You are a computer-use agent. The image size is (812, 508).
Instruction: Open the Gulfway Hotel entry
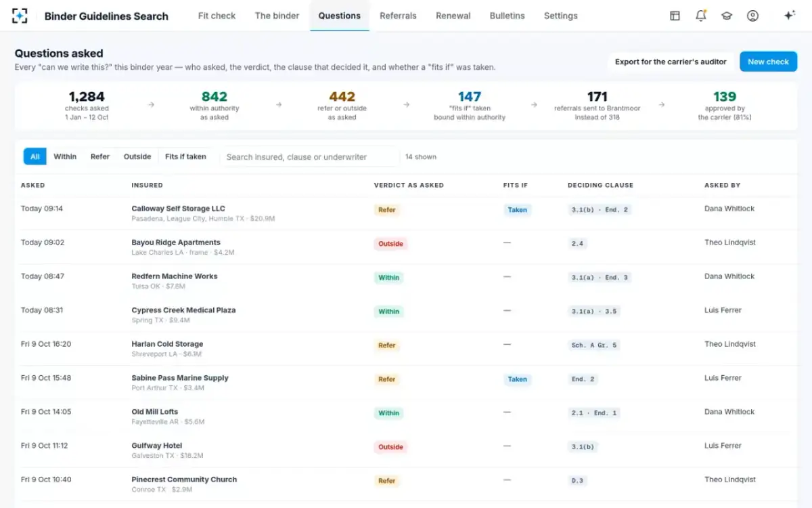[x=406, y=450]
